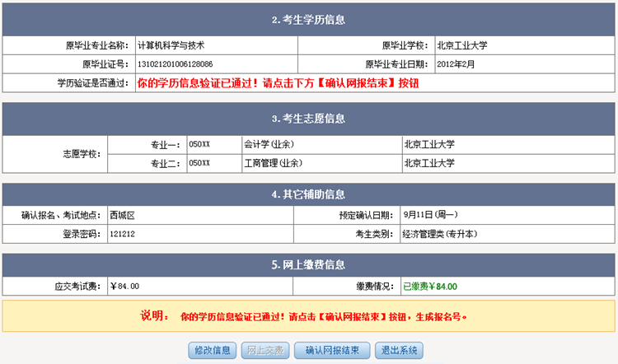Viewport: 618px width, 364px height.
Task: Click confirmation date 9月11日(周一)
Action: point(432,215)
